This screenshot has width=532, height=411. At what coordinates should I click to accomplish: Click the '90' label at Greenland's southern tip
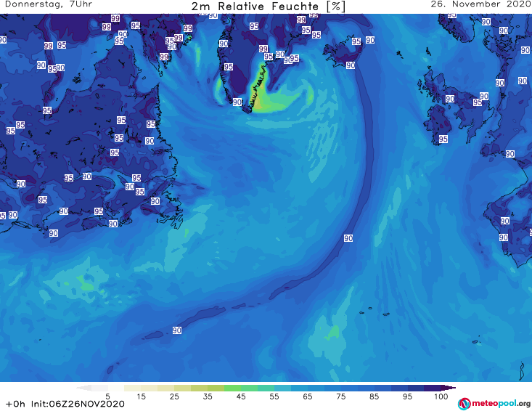point(237,102)
